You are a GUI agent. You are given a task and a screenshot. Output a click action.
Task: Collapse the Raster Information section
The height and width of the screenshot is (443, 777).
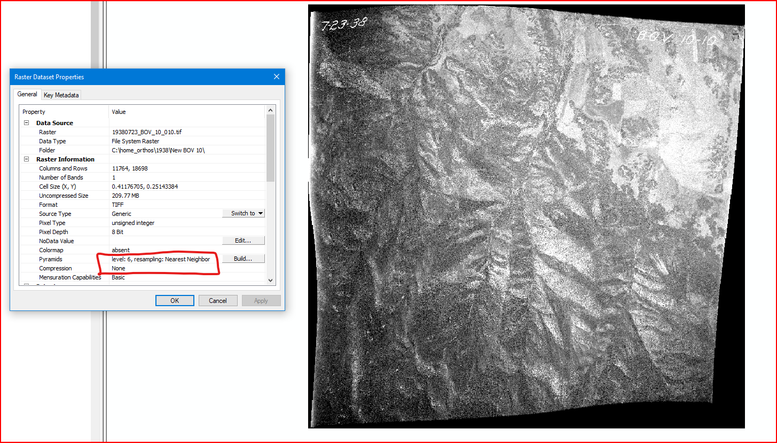[x=27, y=159]
